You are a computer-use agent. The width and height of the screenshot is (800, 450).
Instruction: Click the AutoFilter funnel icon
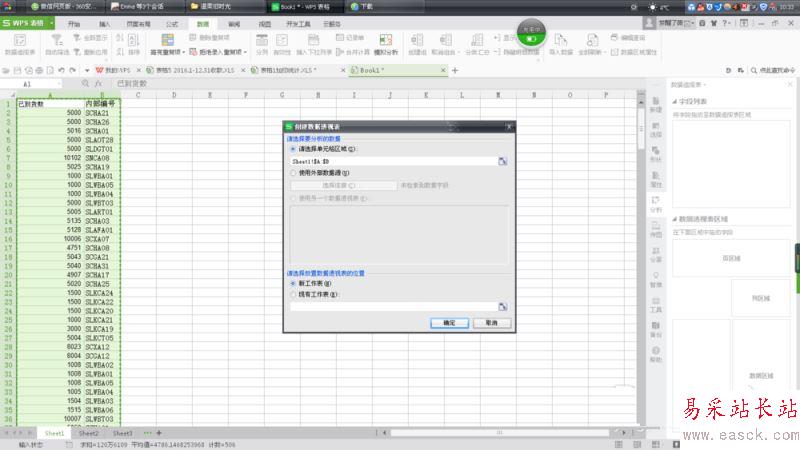click(57, 40)
